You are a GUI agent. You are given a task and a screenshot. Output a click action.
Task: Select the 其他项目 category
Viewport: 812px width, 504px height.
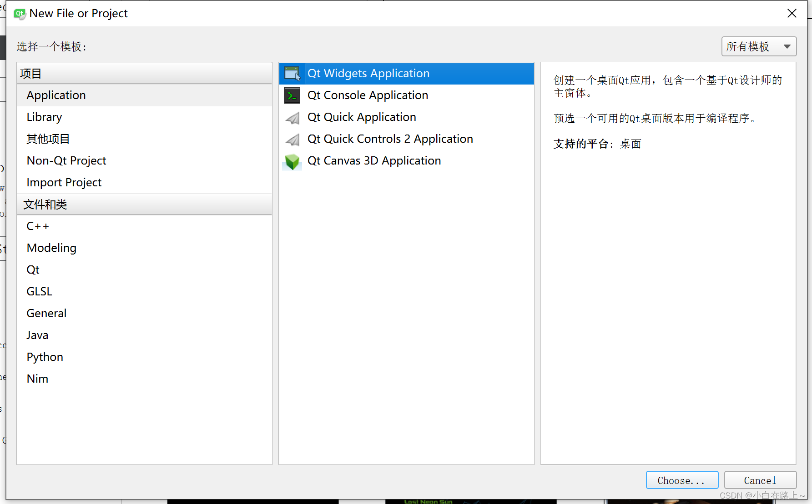click(144, 139)
